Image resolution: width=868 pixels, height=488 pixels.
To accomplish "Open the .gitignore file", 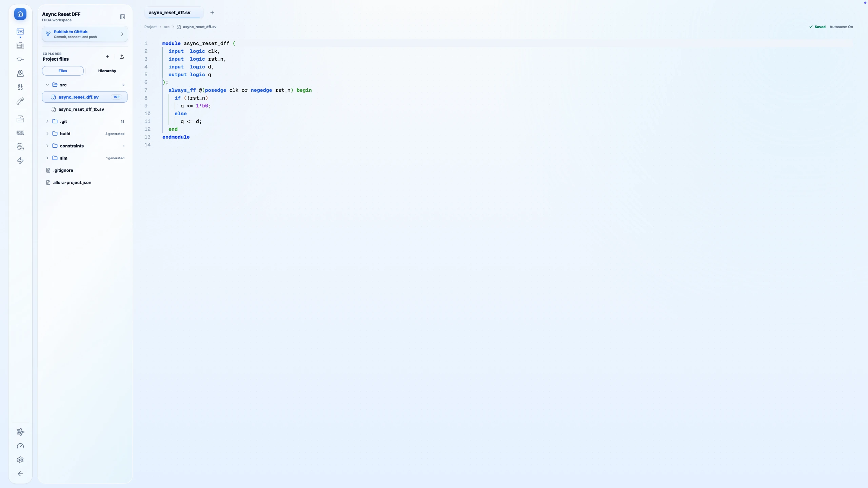I will pos(85,170).
